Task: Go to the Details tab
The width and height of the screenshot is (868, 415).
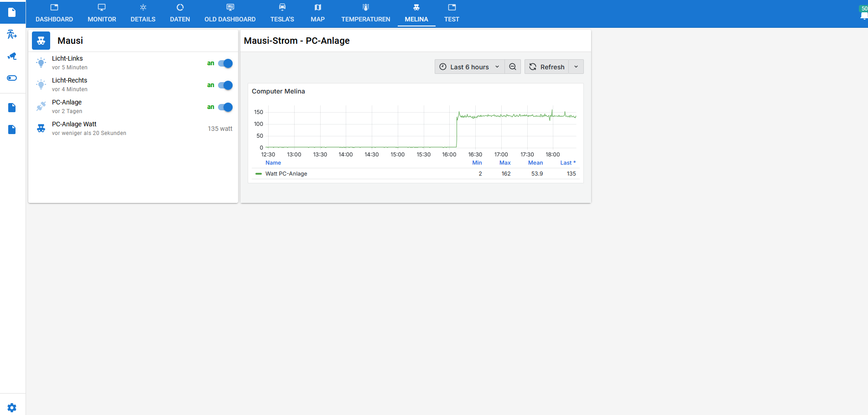Action: [143, 13]
